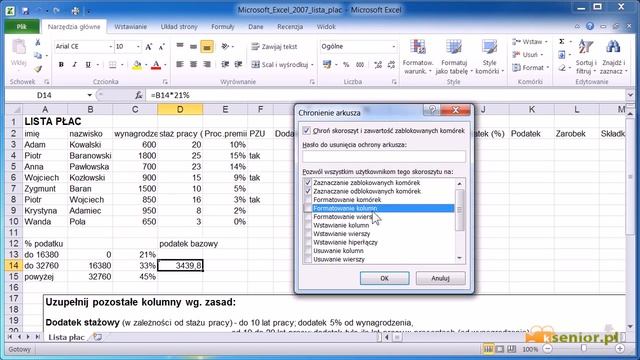The image size is (640, 360).
Task: Select the Lista płac sheet tab
Action: tap(67, 337)
